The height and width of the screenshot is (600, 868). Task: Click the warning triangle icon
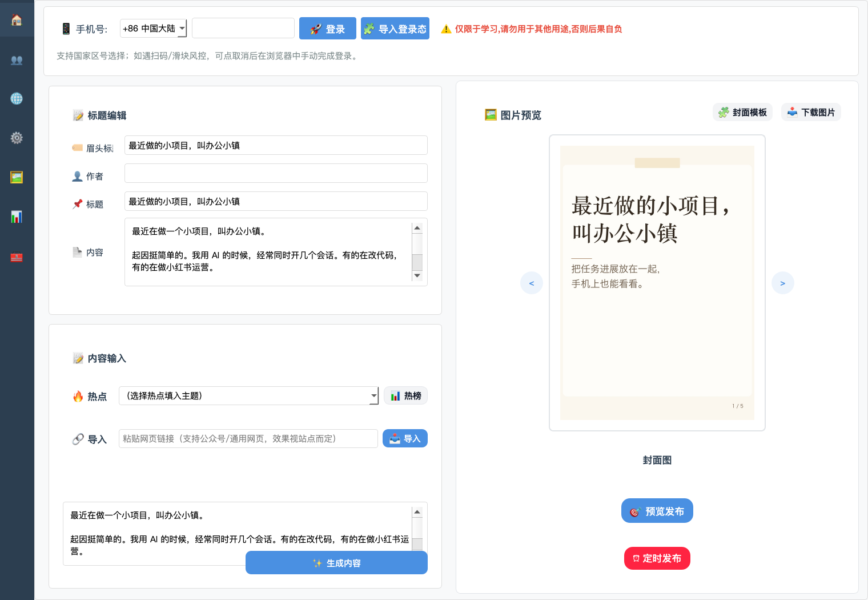click(446, 29)
